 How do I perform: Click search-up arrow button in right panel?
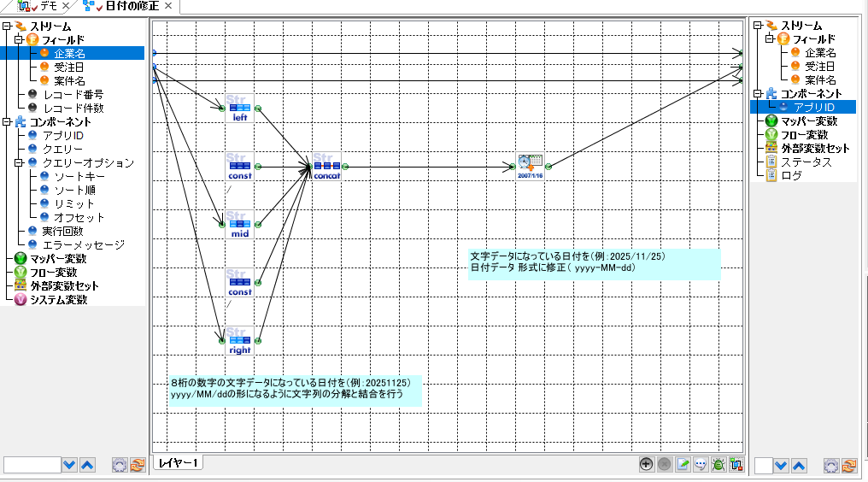(799, 466)
